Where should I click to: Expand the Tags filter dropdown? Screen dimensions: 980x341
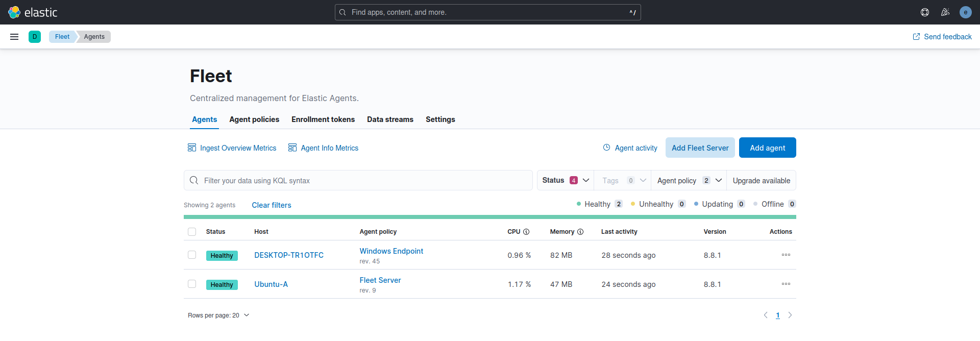[x=624, y=180]
